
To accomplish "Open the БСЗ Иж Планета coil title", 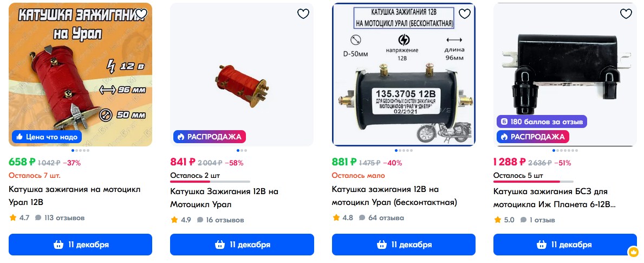I will click(x=555, y=198).
